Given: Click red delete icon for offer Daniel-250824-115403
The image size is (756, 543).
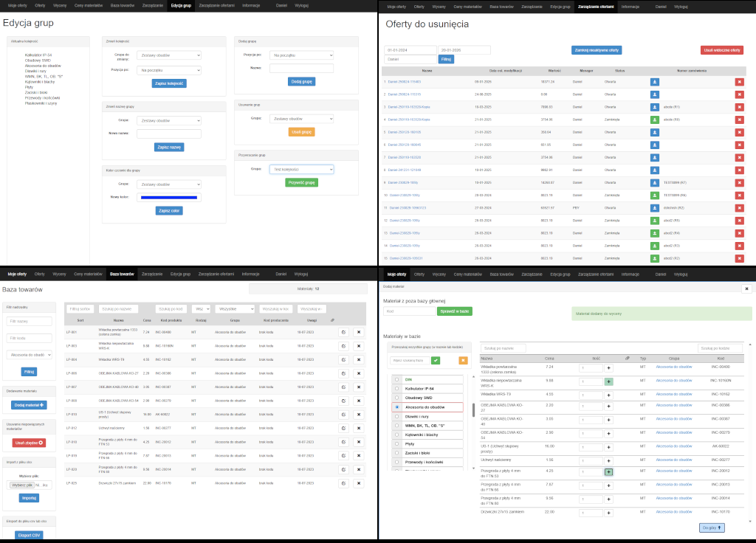Looking at the screenshot, I should click(x=739, y=82).
